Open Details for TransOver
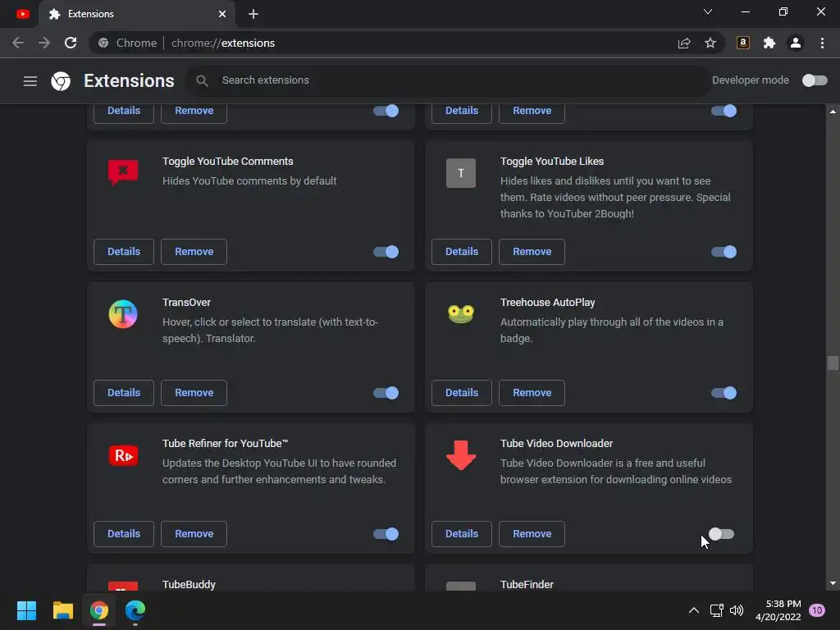The height and width of the screenshot is (630, 840). pos(124,393)
